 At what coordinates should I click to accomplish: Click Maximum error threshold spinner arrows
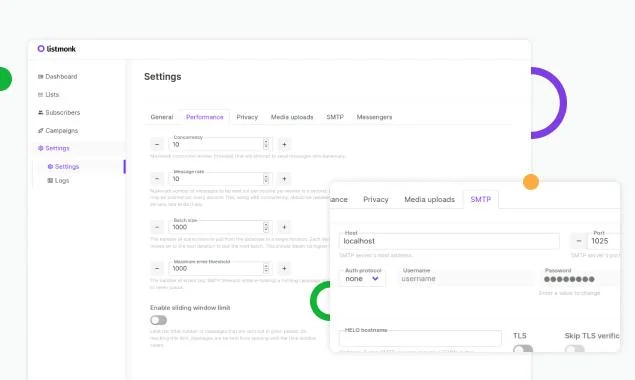click(266, 269)
